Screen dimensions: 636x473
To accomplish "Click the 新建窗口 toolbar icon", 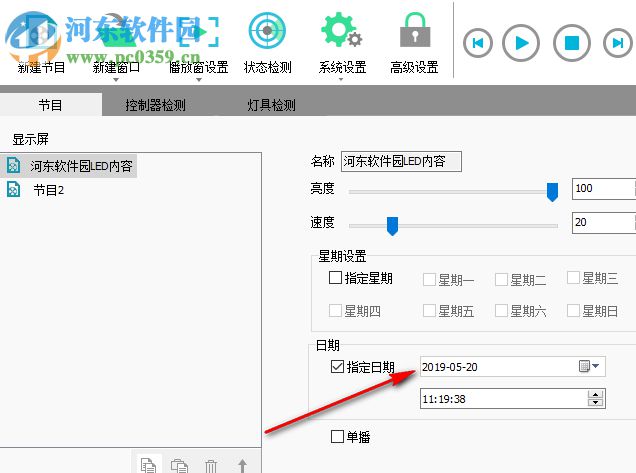I will point(116,32).
